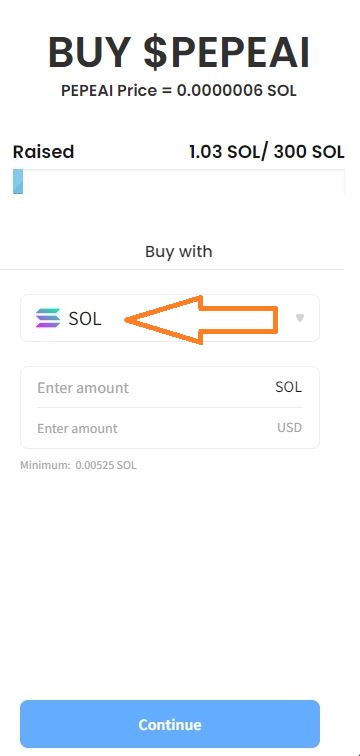
Task: Click the tip of the orange arrow
Action: pos(127,320)
